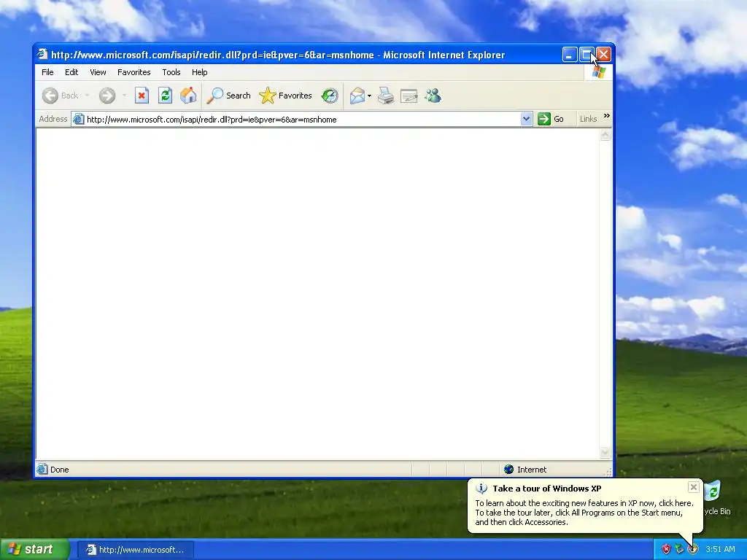Click the tour balloon message text
Screen dimensions: 747x560
click(584, 513)
